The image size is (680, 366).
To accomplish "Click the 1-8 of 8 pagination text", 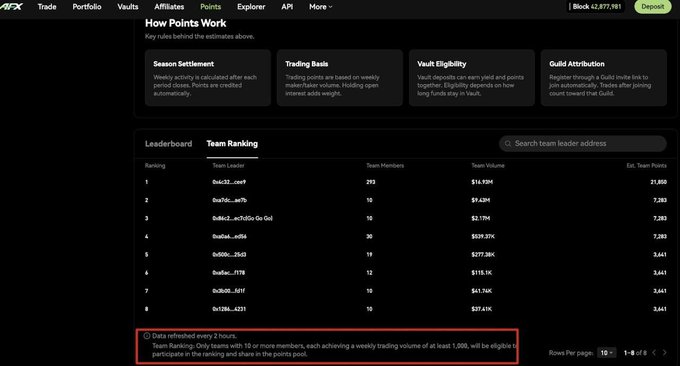I will pyautogui.click(x=635, y=353).
